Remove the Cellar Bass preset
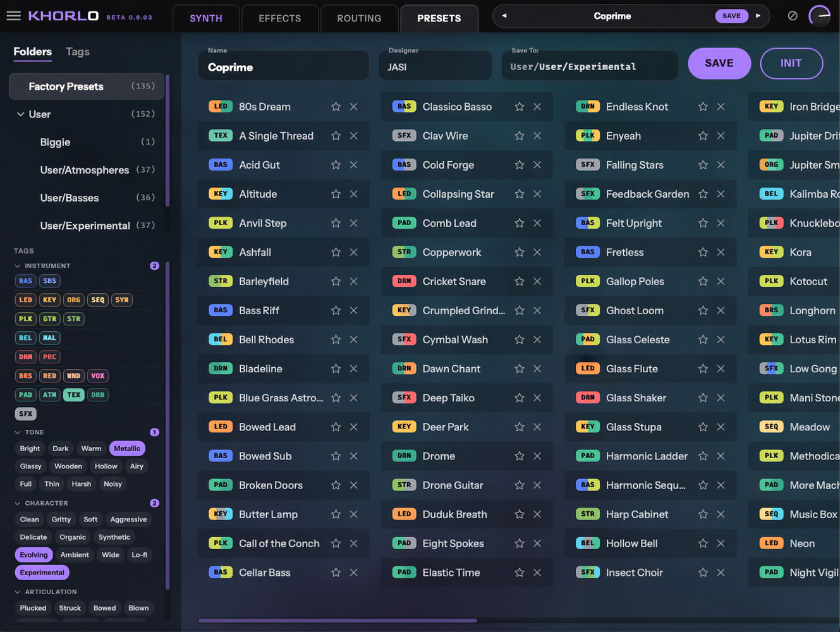This screenshot has height=632, width=840. pos(354,573)
